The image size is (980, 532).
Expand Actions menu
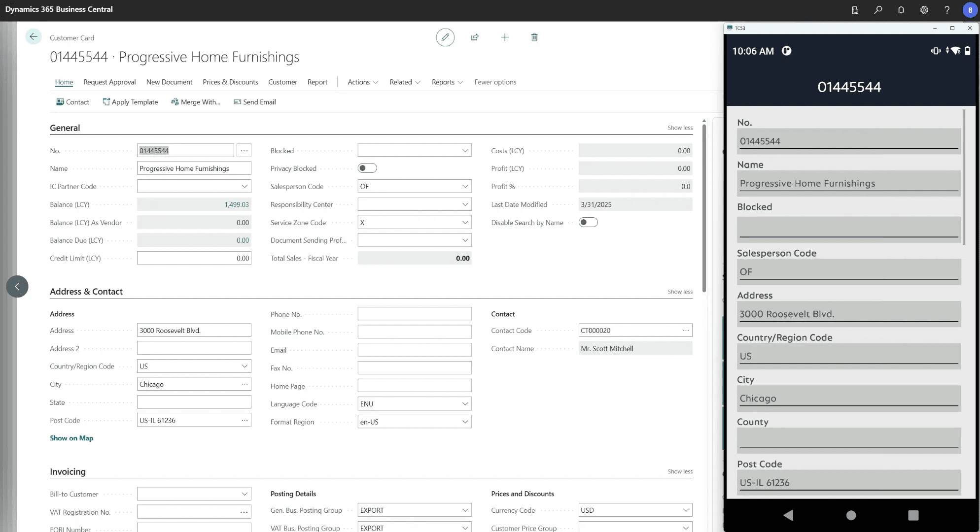[x=363, y=82]
